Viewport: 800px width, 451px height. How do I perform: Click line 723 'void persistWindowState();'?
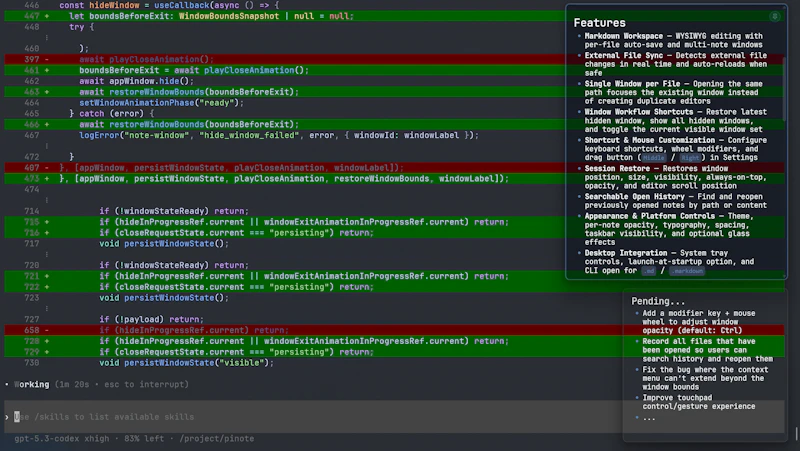pyautogui.click(x=164, y=297)
